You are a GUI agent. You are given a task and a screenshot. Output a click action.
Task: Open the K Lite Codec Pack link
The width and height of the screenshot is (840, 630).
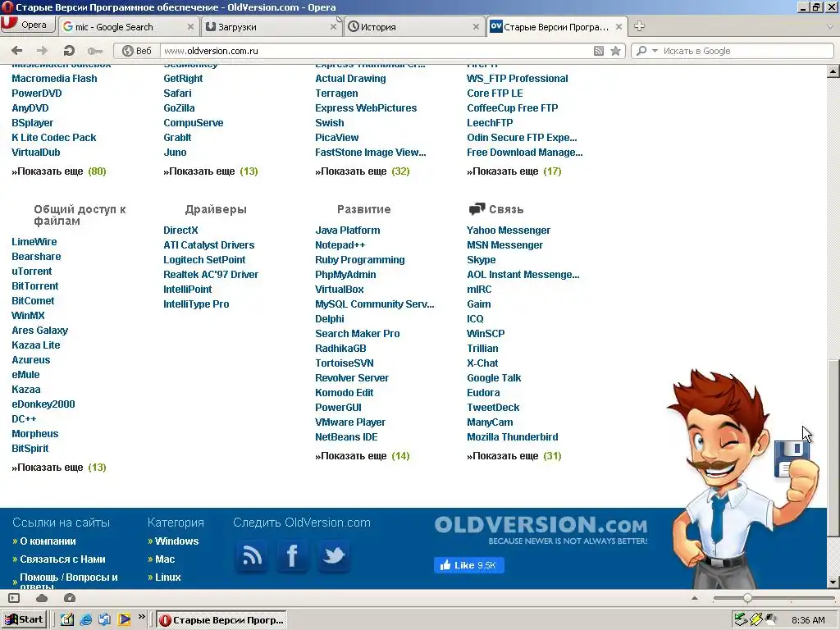click(x=53, y=138)
